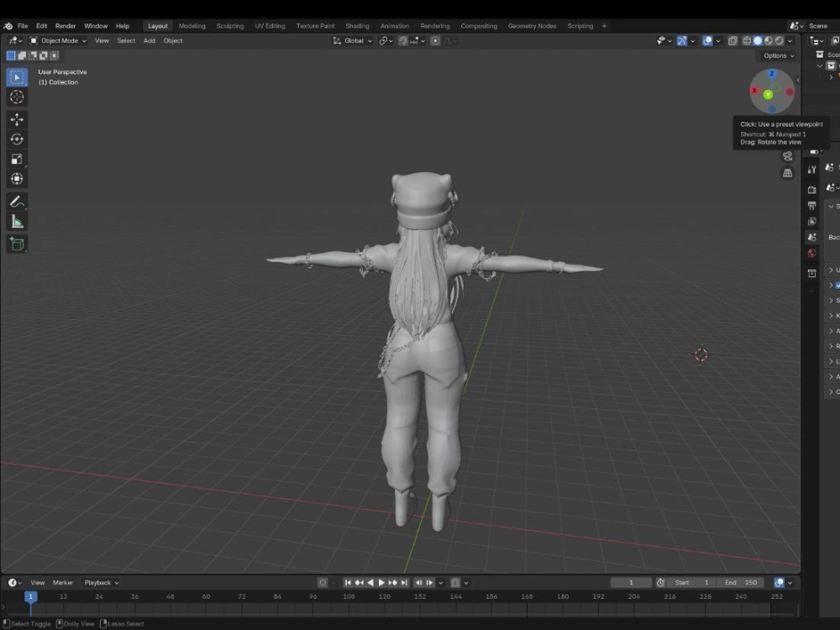Open the Output properties tab icon
The image size is (840, 630).
coord(812,206)
